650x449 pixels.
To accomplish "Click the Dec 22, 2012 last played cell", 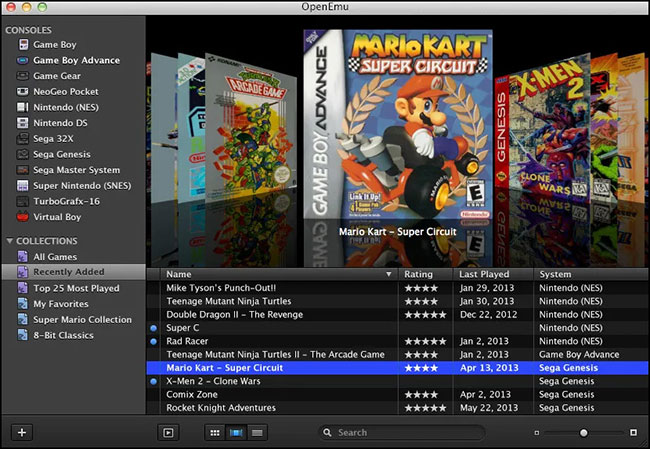I will pos(488,315).
